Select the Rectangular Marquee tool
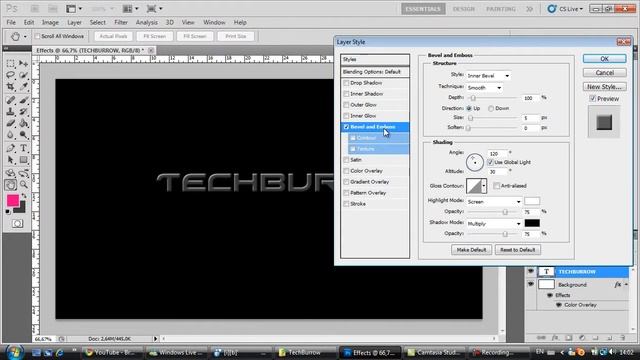This screenshot has width=640, height=360. [x=11, y=63]
